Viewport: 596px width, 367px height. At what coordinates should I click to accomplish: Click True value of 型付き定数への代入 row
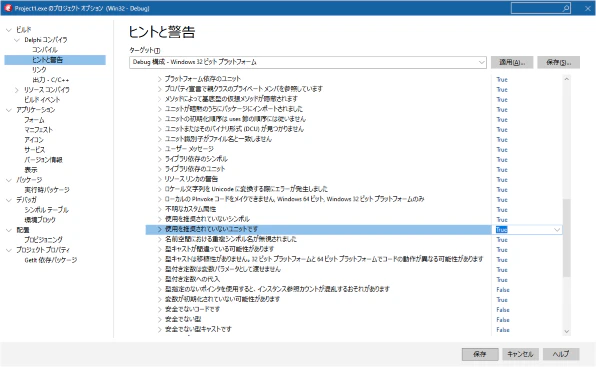(502, 280)
